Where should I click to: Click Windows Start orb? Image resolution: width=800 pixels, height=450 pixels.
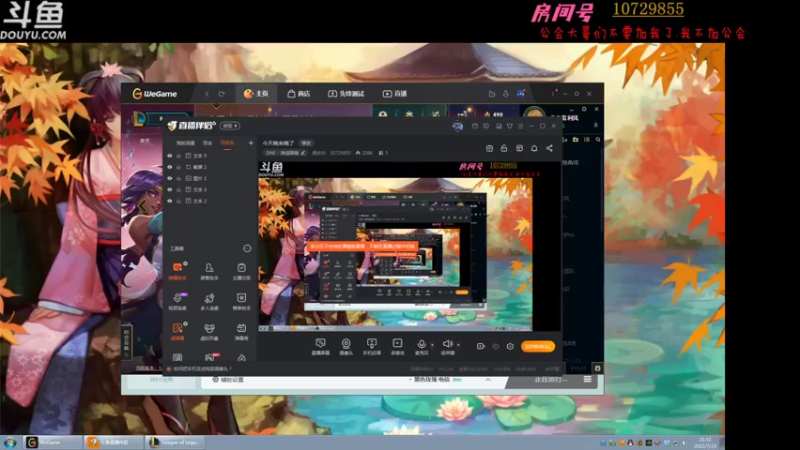(x=10, y=442)
